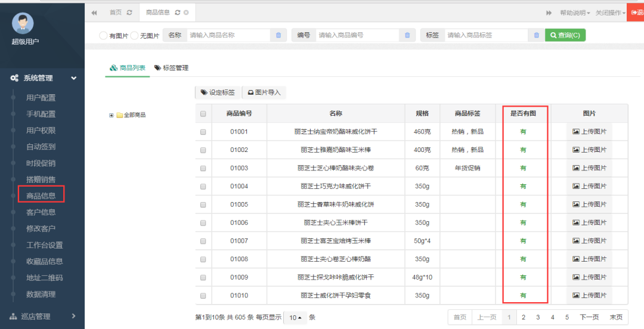
Task: Click the folder icon of 全部商品
Action: click(119, 115)
